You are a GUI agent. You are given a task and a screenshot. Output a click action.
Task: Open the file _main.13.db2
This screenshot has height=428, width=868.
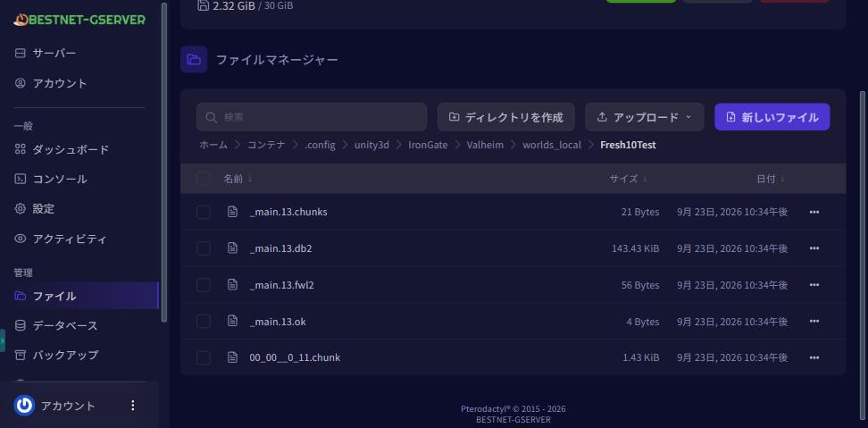coord(280,248)
